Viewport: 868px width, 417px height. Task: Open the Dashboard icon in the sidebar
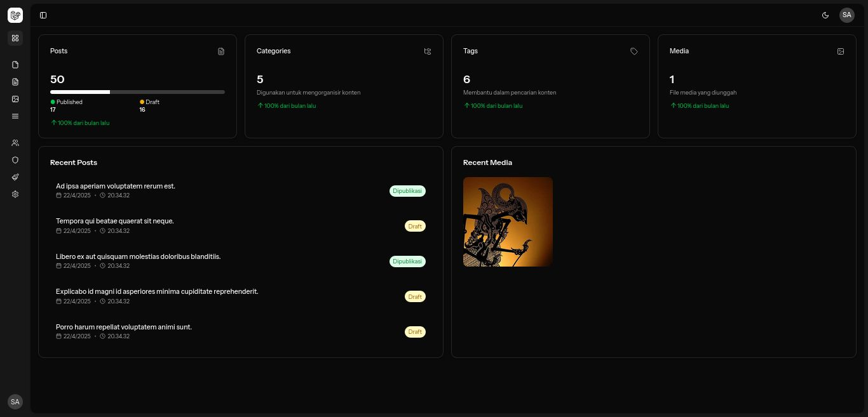15,38
